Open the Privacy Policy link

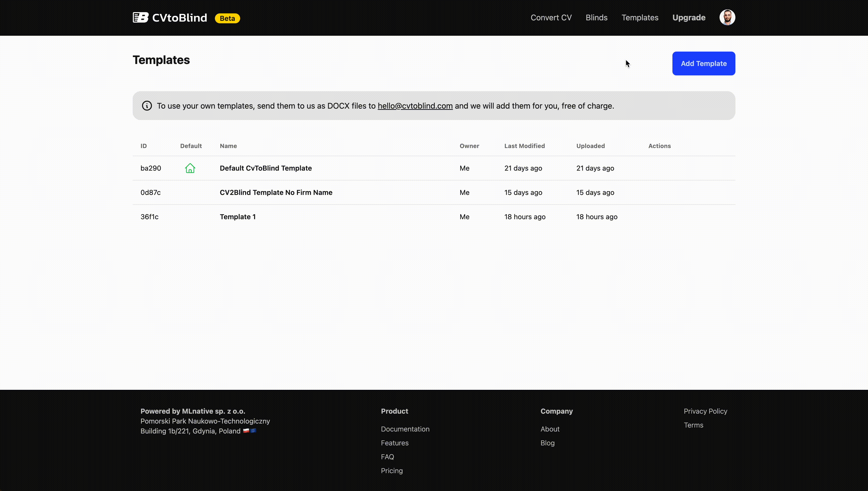[706, 411]
